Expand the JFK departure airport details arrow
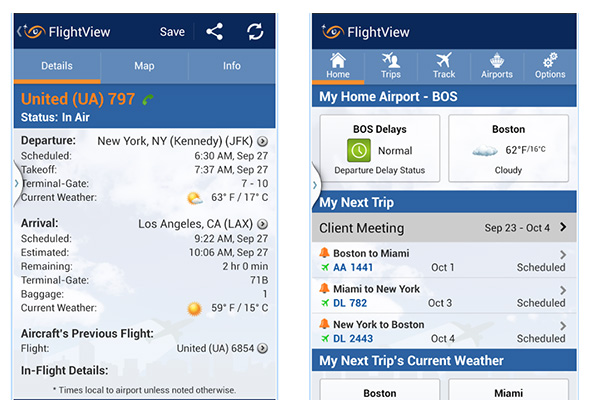The width and height of the screenshot is (600, 400). pos(262,142)
